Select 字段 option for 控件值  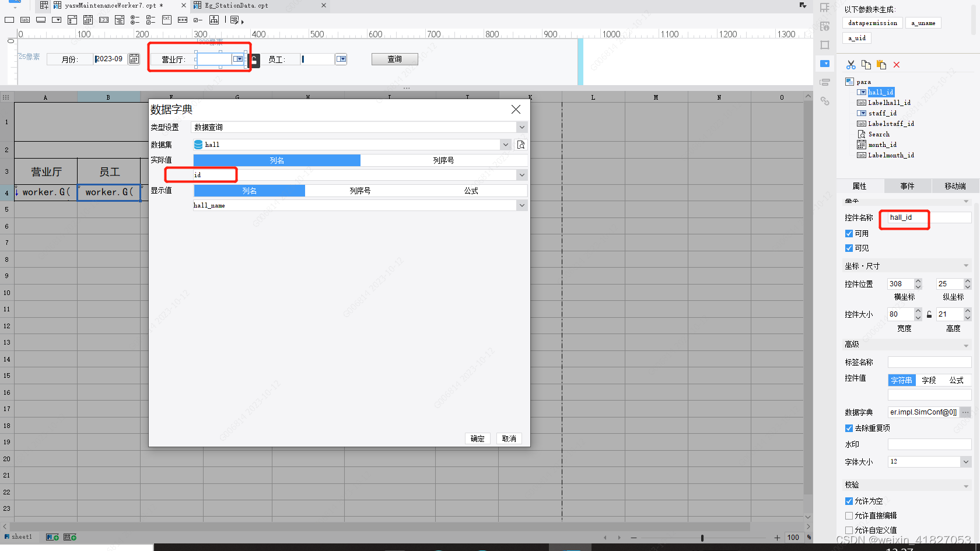[929, 380]
